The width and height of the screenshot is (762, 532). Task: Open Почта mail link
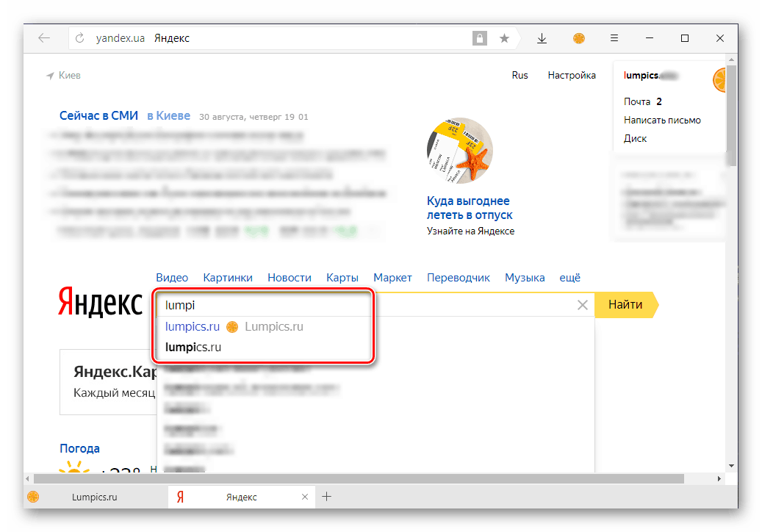point(637,101)
